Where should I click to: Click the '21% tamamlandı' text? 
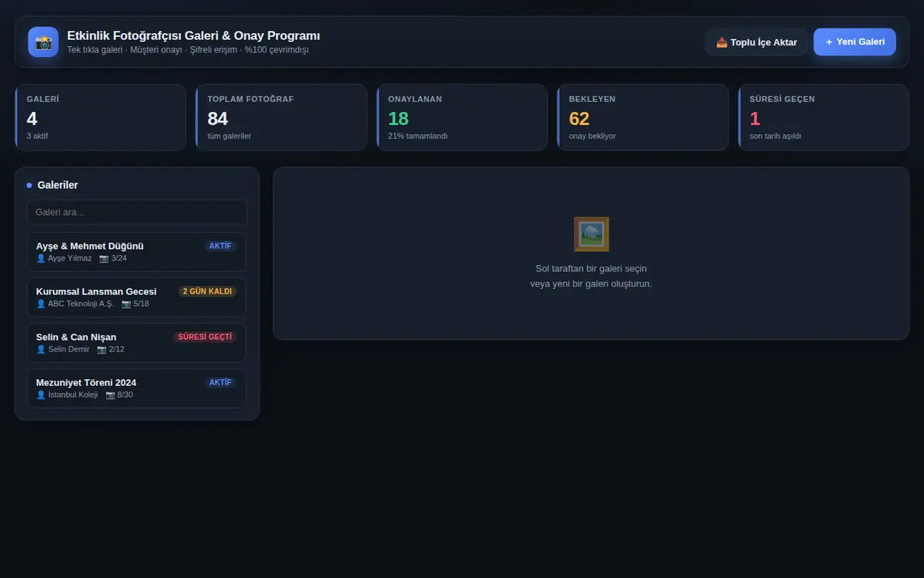click(x=417, y=136)
